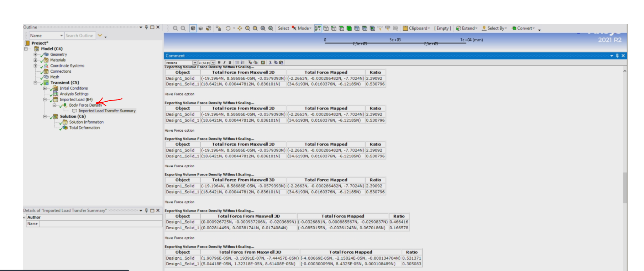Image resolution: width=644 pixels, height=271 pixels.
Task: Expand the Materials tree node
Action: 35,60
